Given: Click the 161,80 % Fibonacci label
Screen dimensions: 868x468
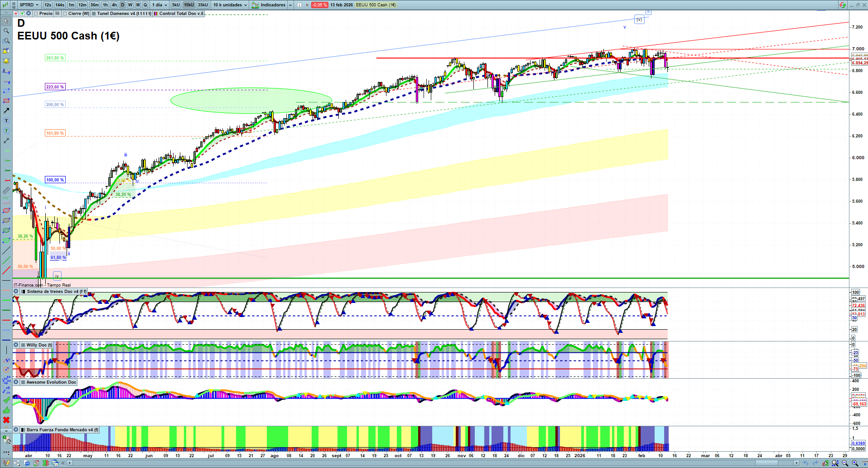Looking at the screenshot, I should [x=55, y=133].
